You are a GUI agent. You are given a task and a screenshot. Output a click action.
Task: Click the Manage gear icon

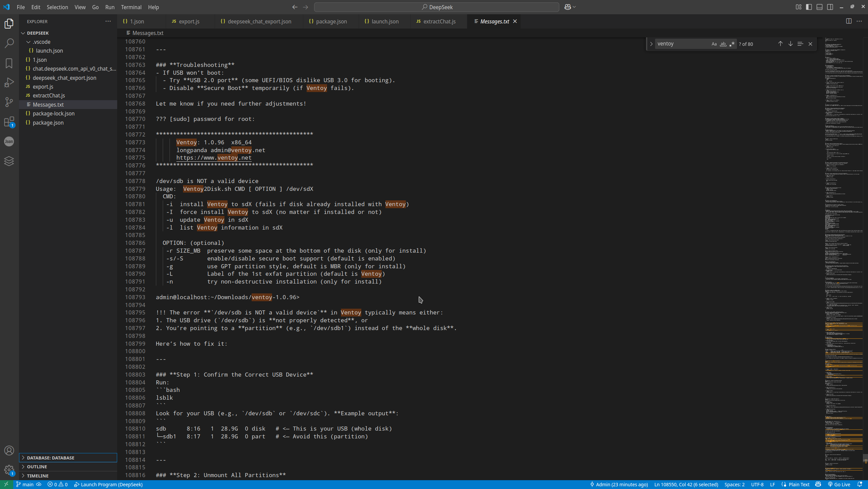(x=9, y=470)
